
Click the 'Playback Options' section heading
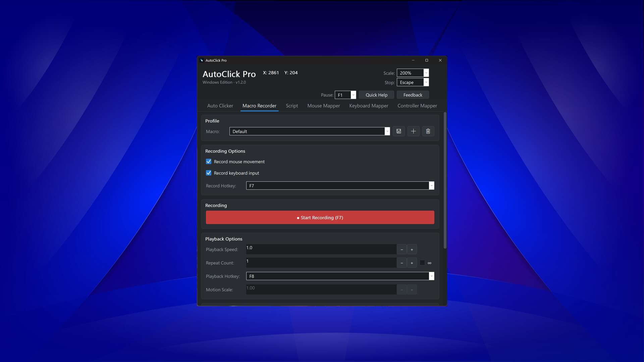(224, 239)
